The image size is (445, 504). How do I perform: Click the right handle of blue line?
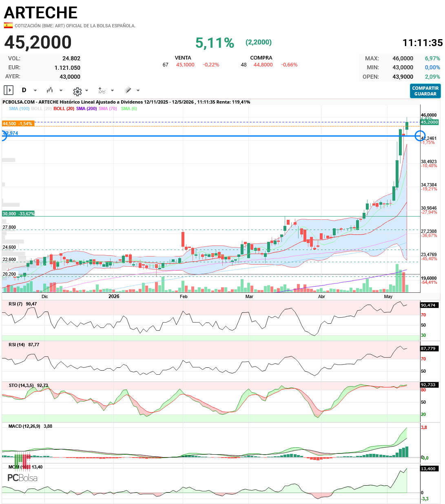[420, 136]
